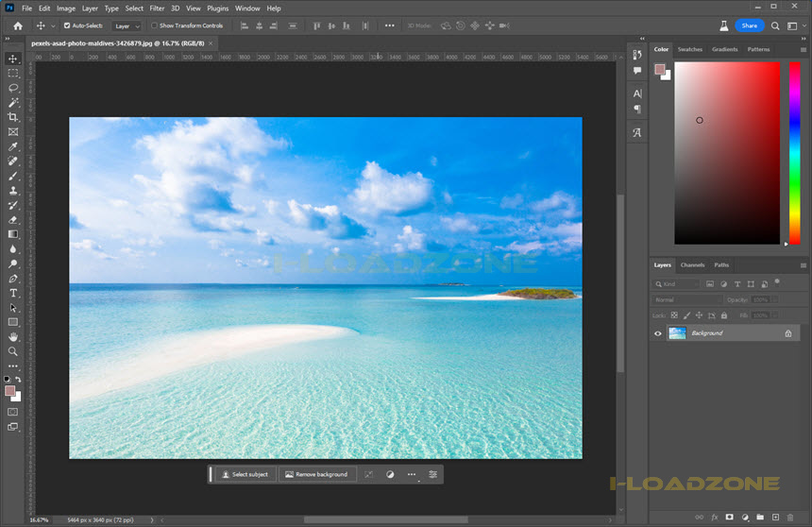This screenshot has width=812, height=527.
Task: Open the Select menu
Action: tap(134, 8)
